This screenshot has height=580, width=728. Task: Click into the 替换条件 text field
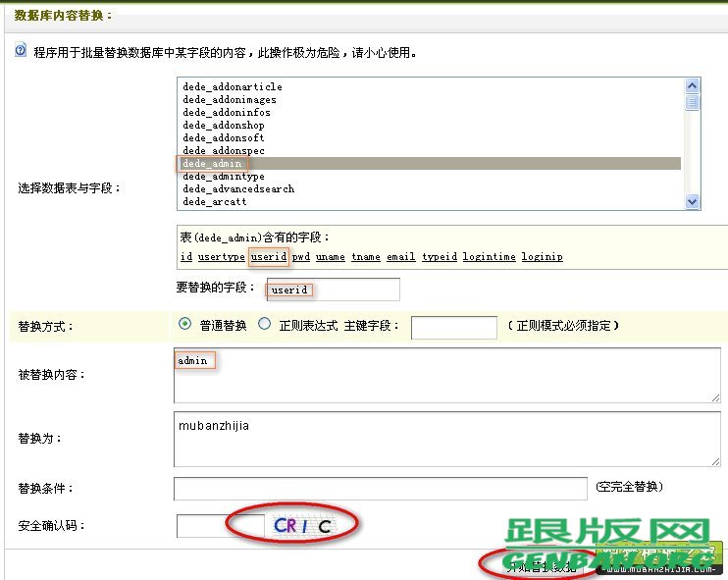(382, 488)
